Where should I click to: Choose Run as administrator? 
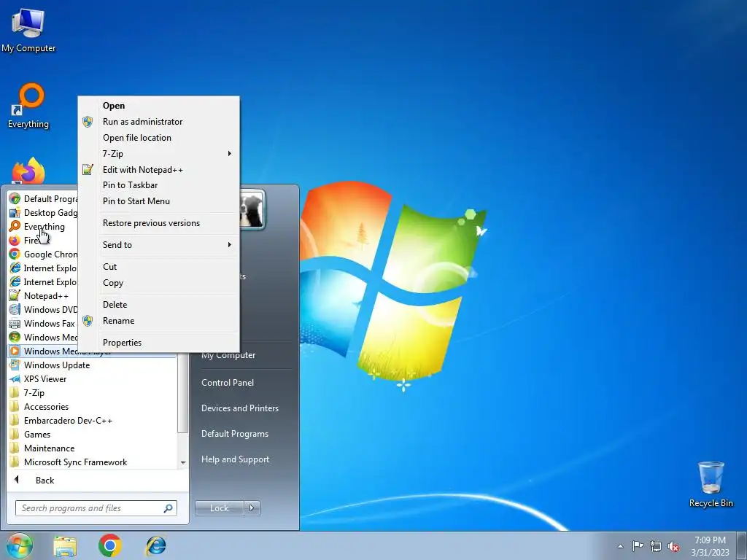(158, 122)
